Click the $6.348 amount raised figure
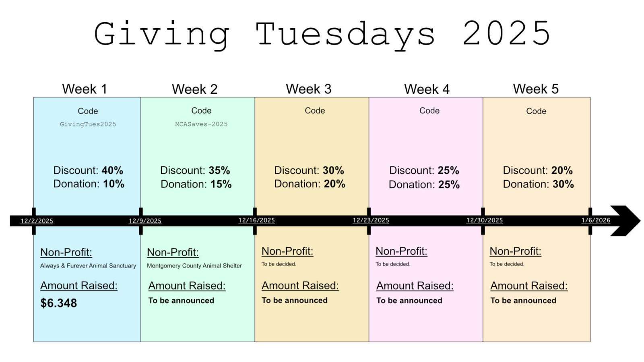Image resolution: width=644 pixels, height=362 pixels. pos(58,303)
